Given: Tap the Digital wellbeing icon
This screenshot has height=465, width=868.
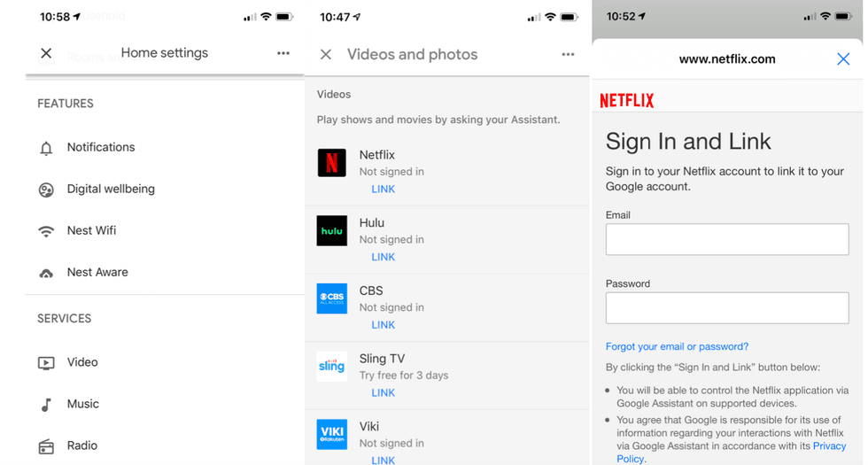Looking at the screenshot, I should coord(46,190).
